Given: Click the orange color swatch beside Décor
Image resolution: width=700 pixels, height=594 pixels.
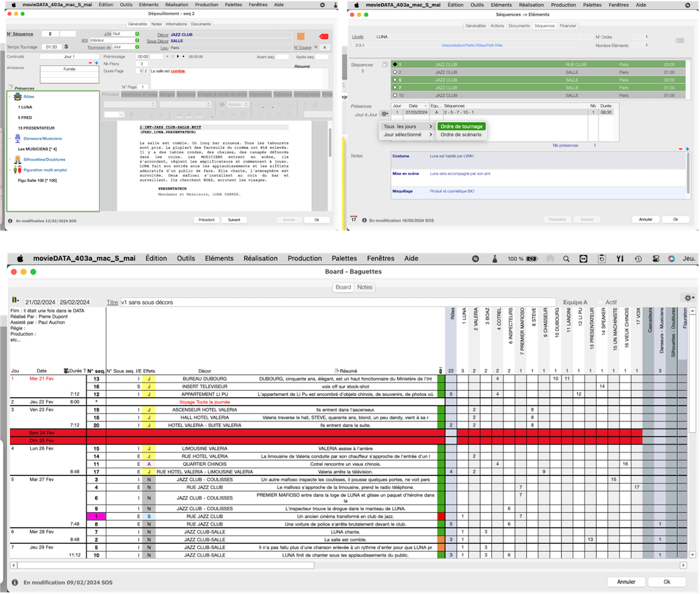Looking at the screenshot, I should click(x=301, y=36).
